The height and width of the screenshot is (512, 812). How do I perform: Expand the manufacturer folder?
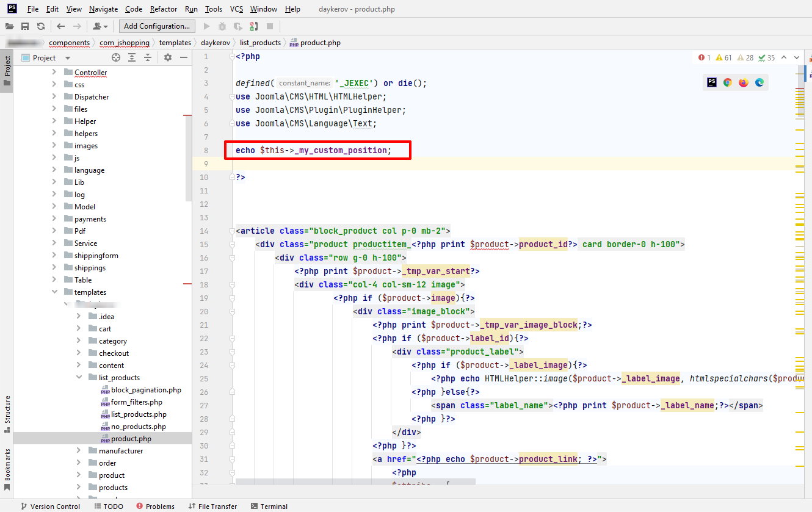pos(79,451)
